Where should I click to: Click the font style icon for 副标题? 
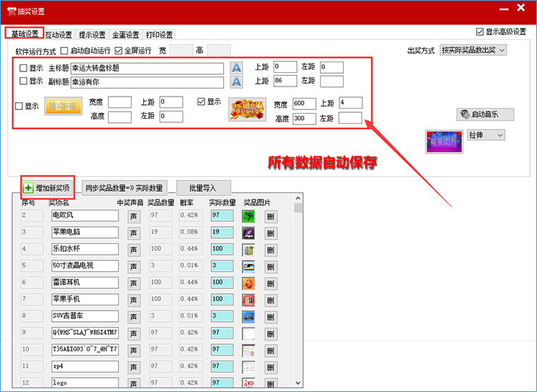pyautogui.click(x=236, y=82)
